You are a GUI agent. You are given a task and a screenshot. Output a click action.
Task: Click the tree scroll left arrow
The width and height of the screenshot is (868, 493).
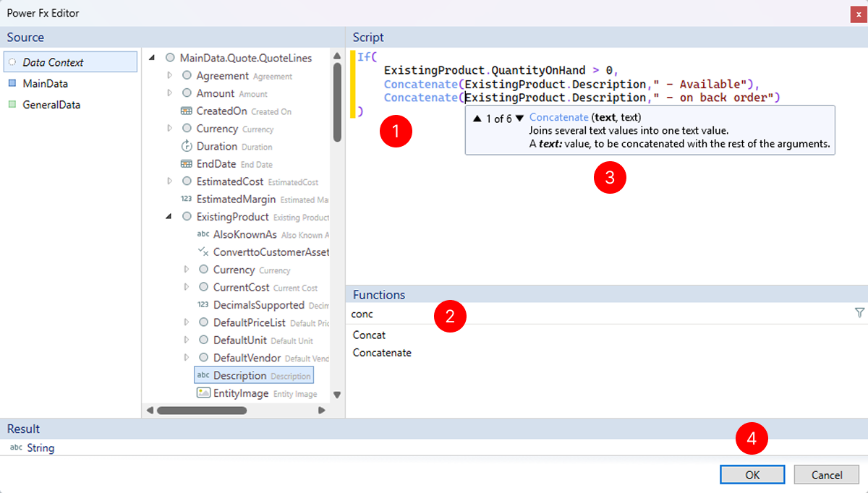pos(150,411)
